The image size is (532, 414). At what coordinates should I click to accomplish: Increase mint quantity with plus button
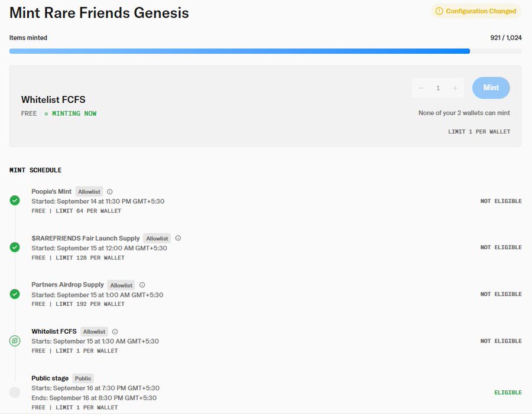pos(455,88)
